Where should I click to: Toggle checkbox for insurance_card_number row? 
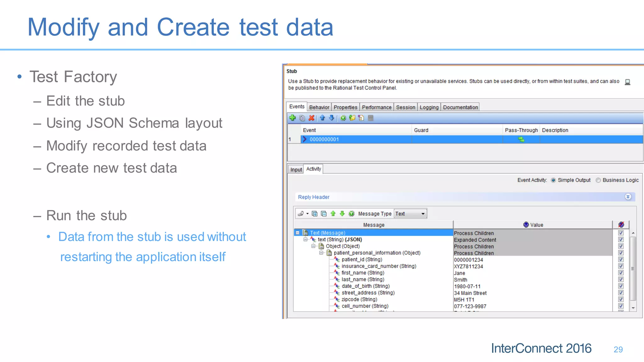pyautogui.click(x=621, y=266)
